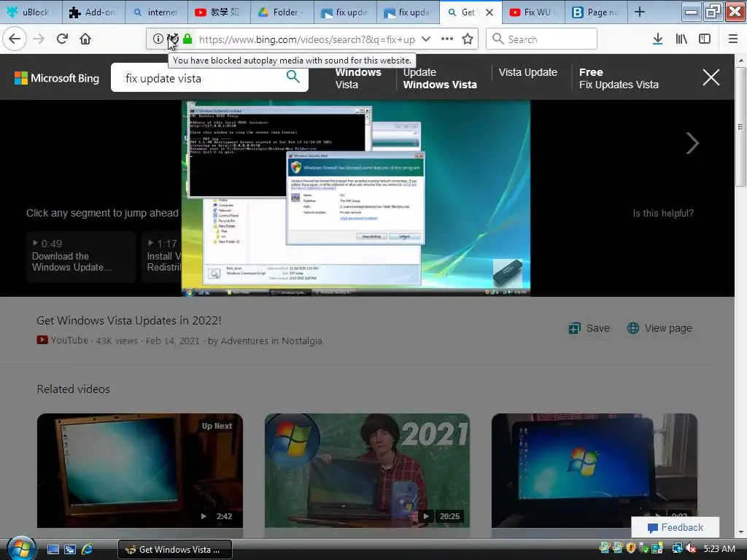The image size is (747, 560).
Task: Launch Internet Explorer from quick launch
Action: 88,549
